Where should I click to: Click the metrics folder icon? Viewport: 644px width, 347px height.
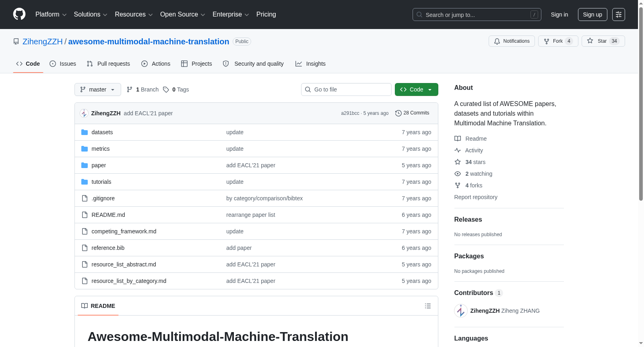85,149
